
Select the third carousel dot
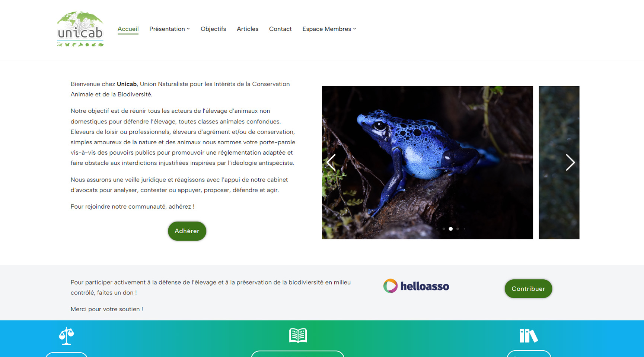click(x=458, y=229)
